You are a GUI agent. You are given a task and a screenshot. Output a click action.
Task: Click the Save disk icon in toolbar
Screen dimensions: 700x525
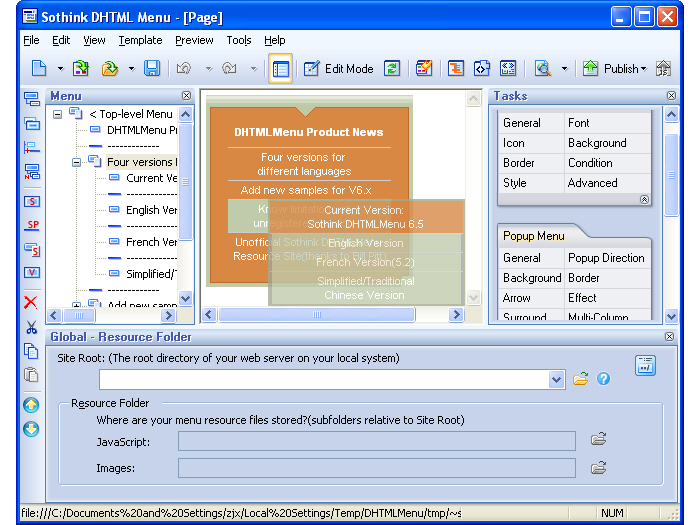[152, 68]
